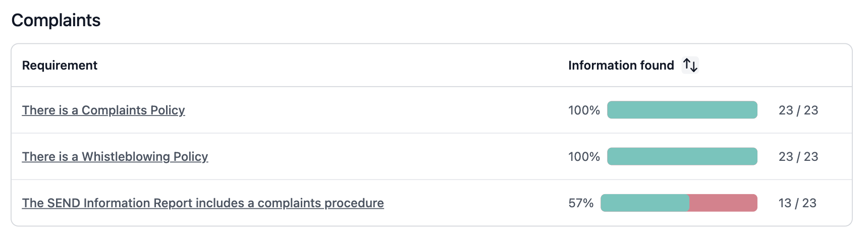Screen dimensions: 868x237
Task: Click empty row space right of SEND report link
Action: (x=474, y=203)
